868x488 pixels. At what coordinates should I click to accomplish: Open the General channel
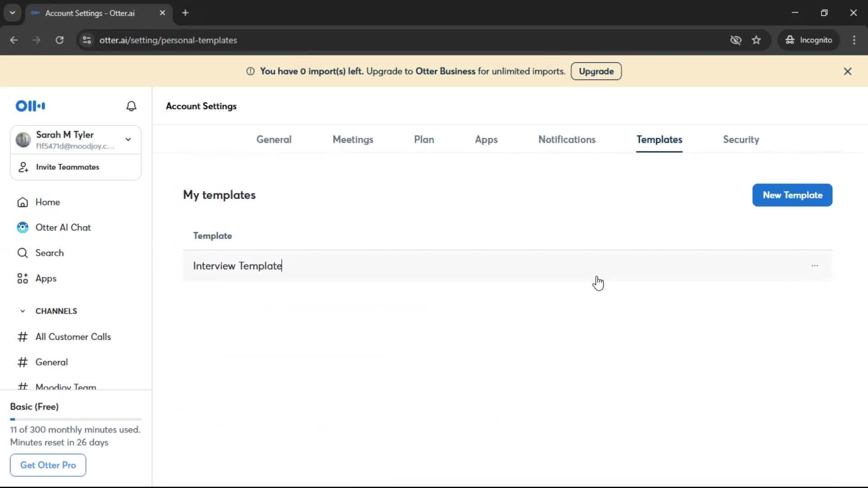pyautogui.click(x=52, y=362)
